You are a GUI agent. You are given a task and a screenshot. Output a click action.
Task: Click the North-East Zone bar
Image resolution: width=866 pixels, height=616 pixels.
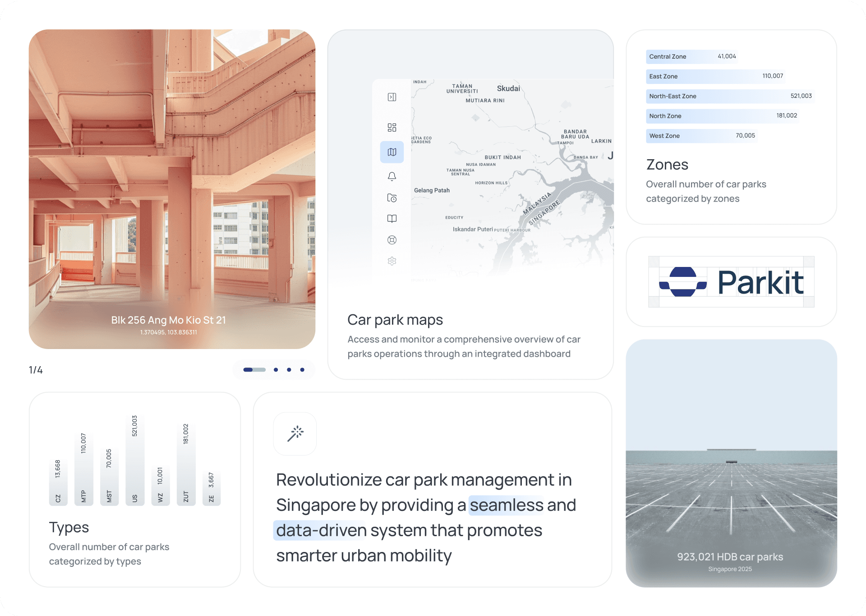pyautogui.click(x=730, y=96)
